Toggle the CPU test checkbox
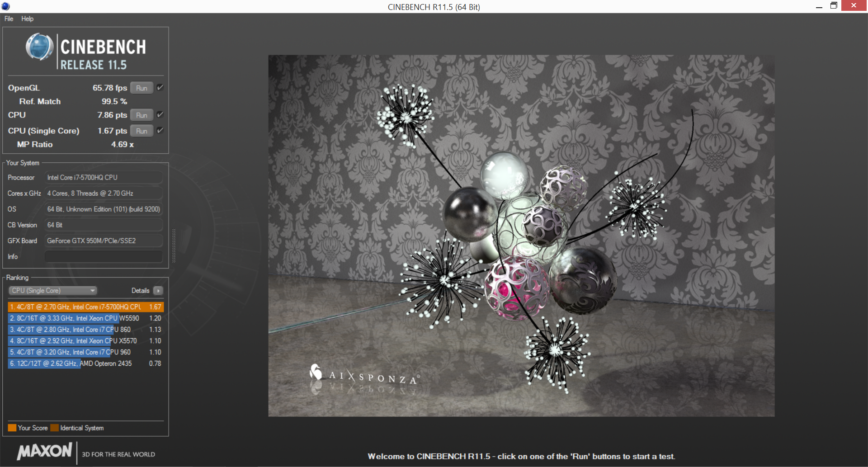Image resolution: width=868 pixels, height=467 pixels. [160, 114]
